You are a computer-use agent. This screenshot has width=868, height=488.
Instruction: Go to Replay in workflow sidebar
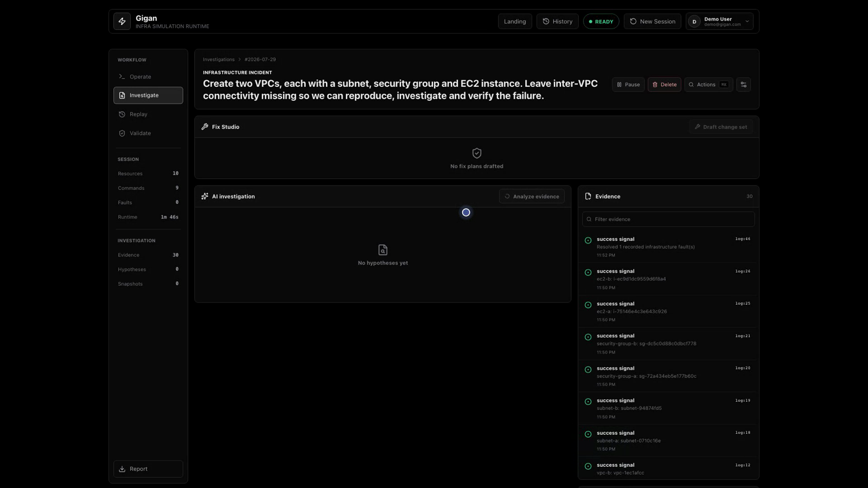pyautogui.click(x=148, y=114)
